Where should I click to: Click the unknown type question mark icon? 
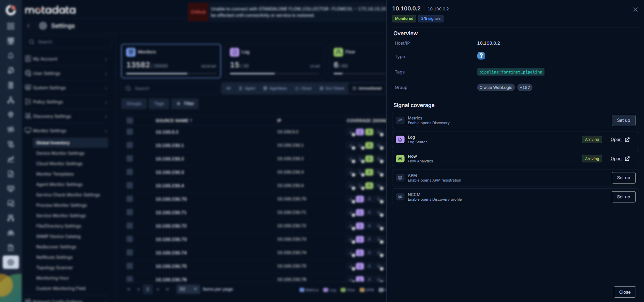click(x=481, y=56)
